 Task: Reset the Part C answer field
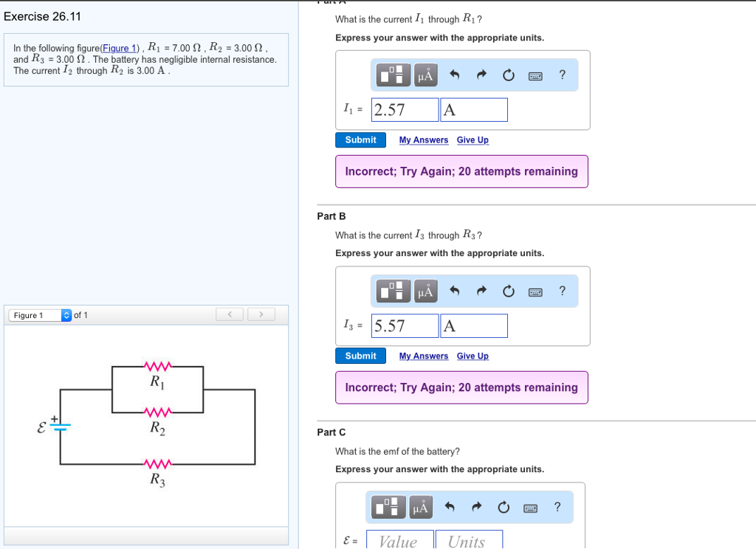coord(504,507)
